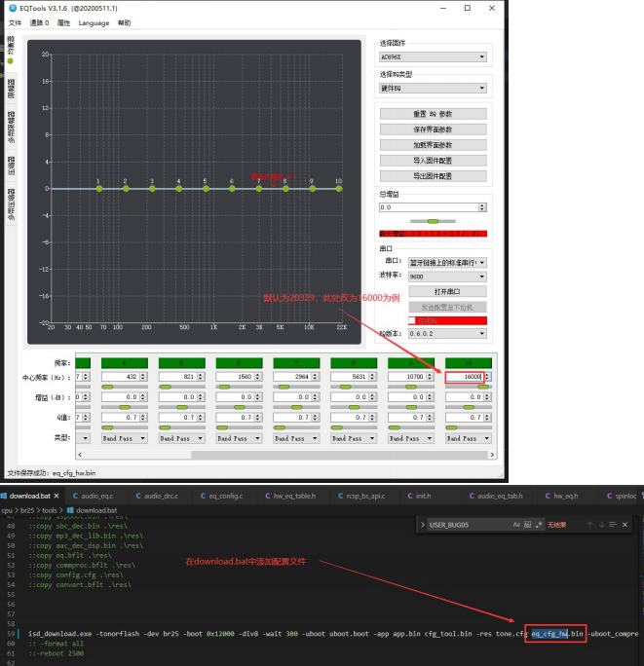Viewport: 644px width, 666px height.
Task: Open the 串口 serial port dropdown
Action: coord(447,263)
